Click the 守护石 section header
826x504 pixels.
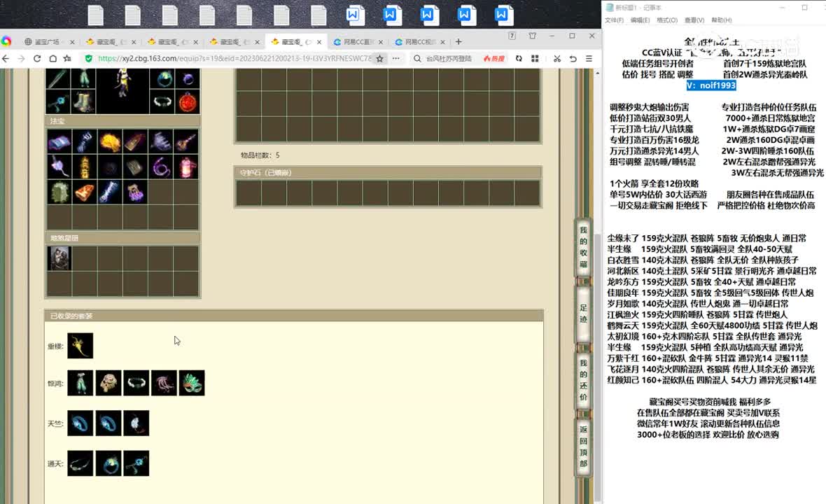388,173
